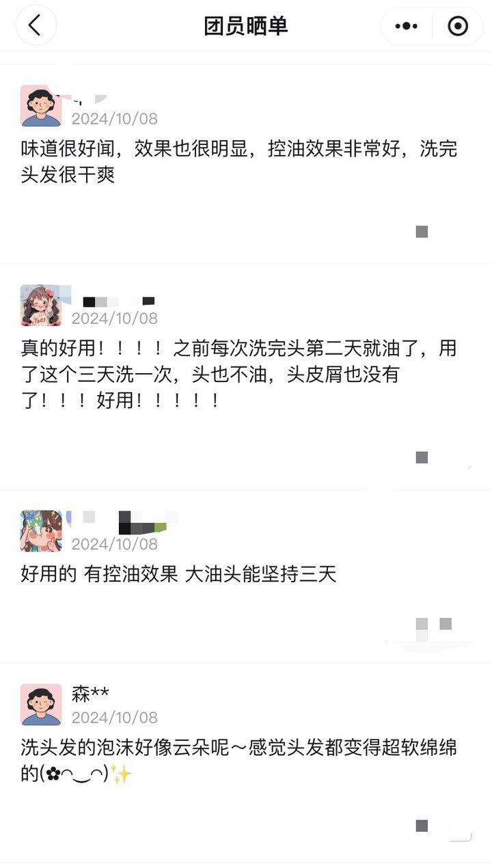Tap the circular close mini-program icon
Viewport: 492px width, 868px height.
[457, 26]
